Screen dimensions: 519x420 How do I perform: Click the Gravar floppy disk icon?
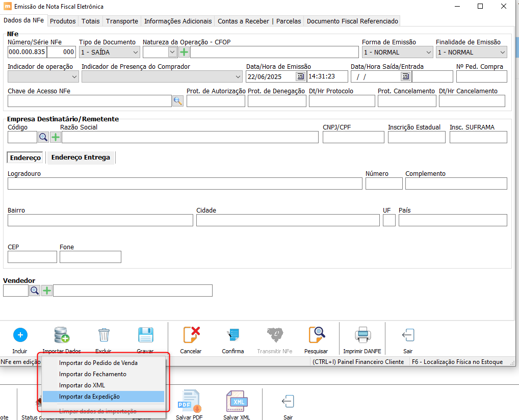(145, 335)
